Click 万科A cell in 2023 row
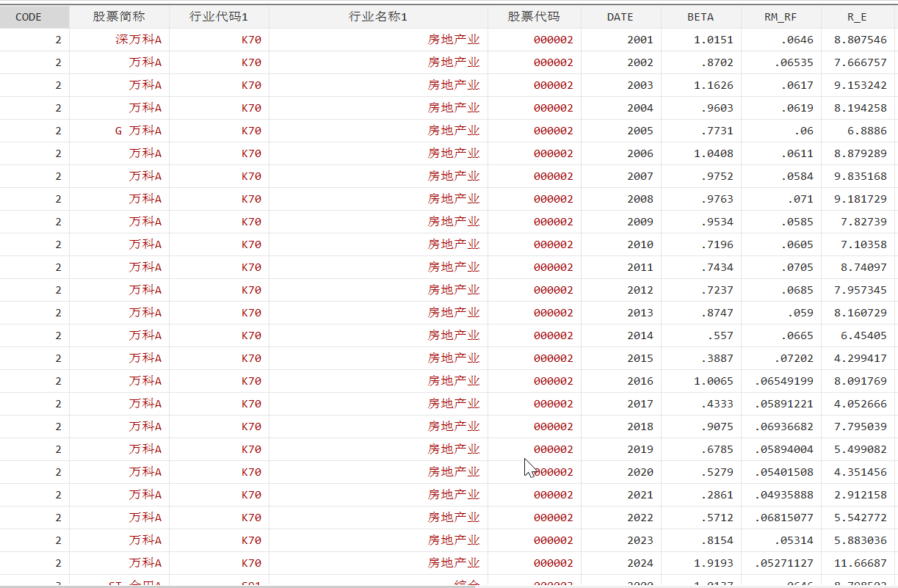 click(119, 540)
